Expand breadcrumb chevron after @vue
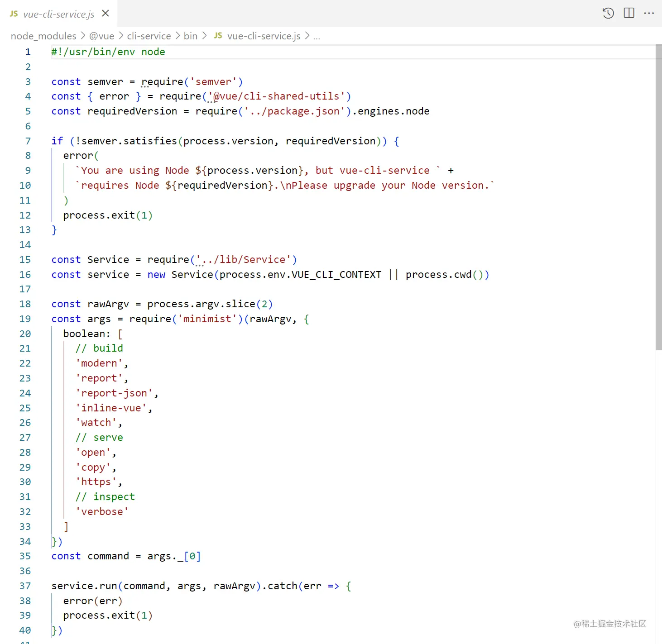This screenshot has width=662, height=644. click(121, 35)
